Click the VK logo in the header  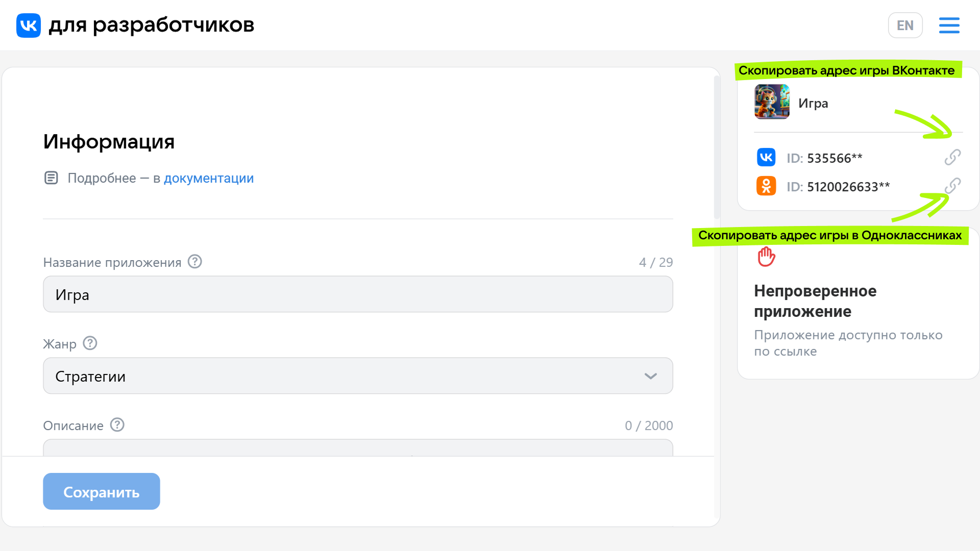[29, 26]
